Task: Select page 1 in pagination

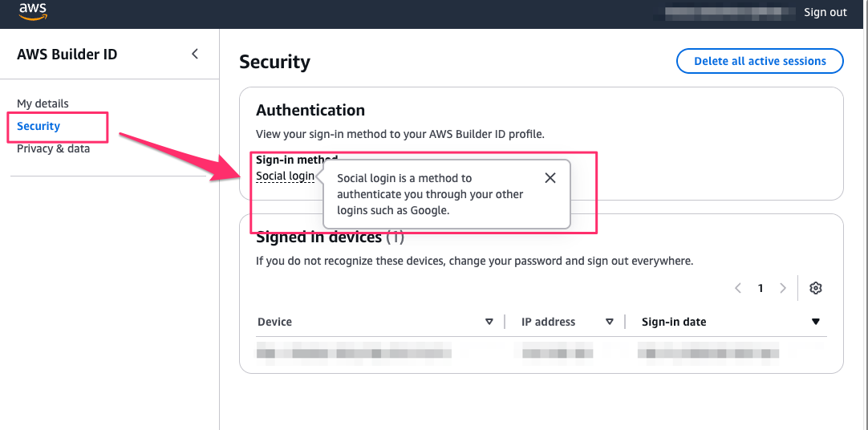Action: click(x=761, y=289)
